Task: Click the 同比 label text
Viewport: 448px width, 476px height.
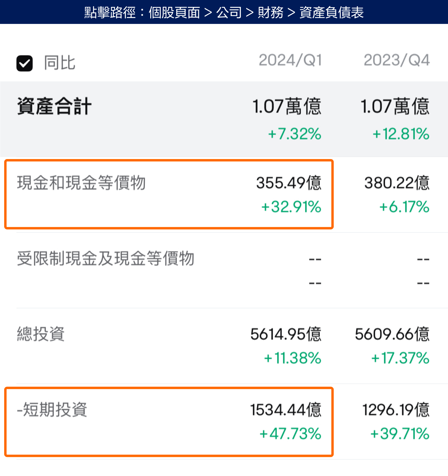Action: pyautogui.click(x=60, y=63)
